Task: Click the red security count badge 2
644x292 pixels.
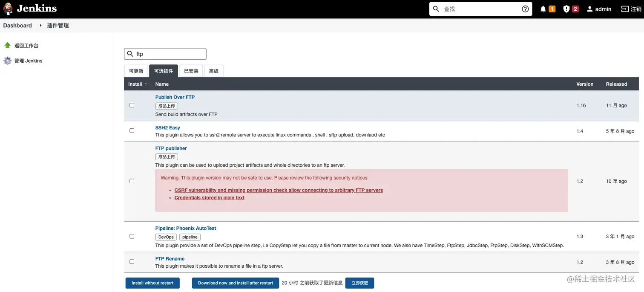Action: 575,9
